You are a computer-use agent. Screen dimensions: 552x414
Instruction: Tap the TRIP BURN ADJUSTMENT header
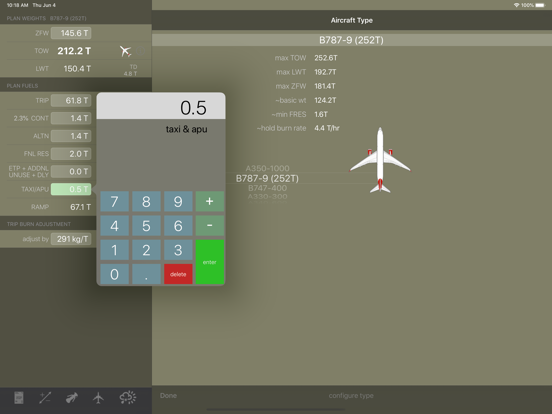pyautogui.click(x=39, y=224)
